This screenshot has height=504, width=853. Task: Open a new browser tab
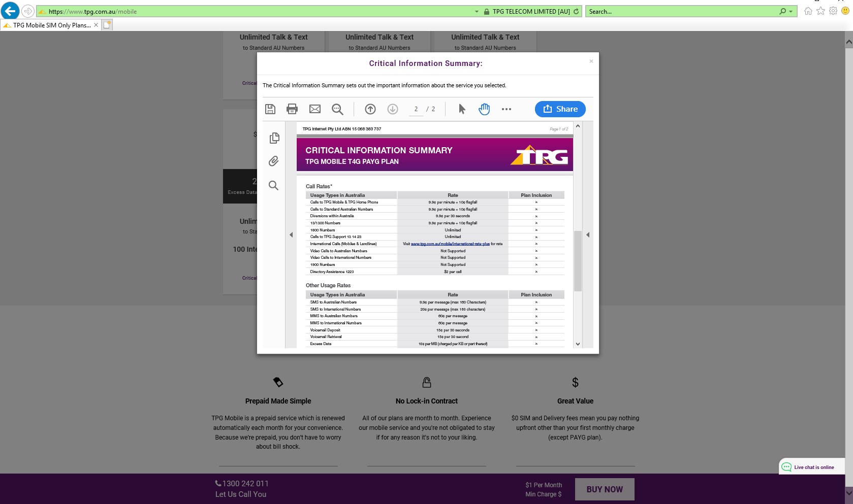(107, 24)
